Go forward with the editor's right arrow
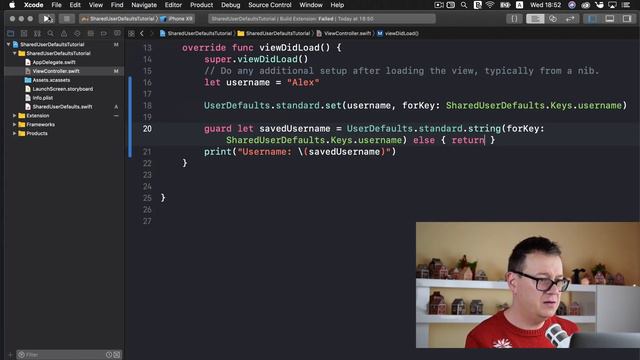This screenshot has height=360, width=640. (x=151, y=33)
